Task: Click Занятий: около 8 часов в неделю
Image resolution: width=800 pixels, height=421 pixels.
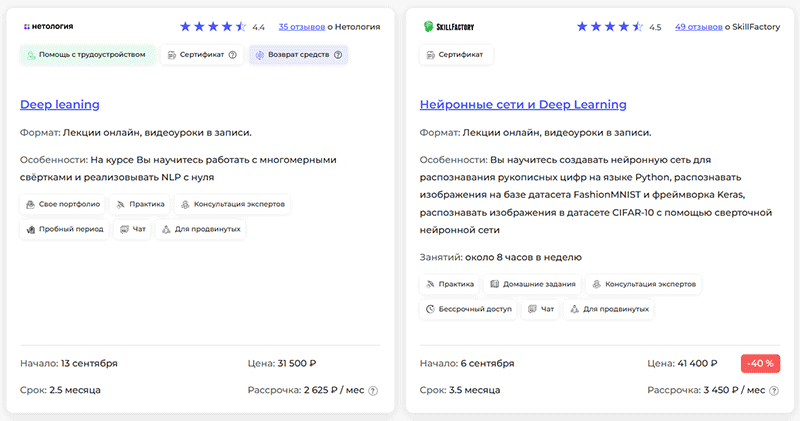Action: point(501,257)
